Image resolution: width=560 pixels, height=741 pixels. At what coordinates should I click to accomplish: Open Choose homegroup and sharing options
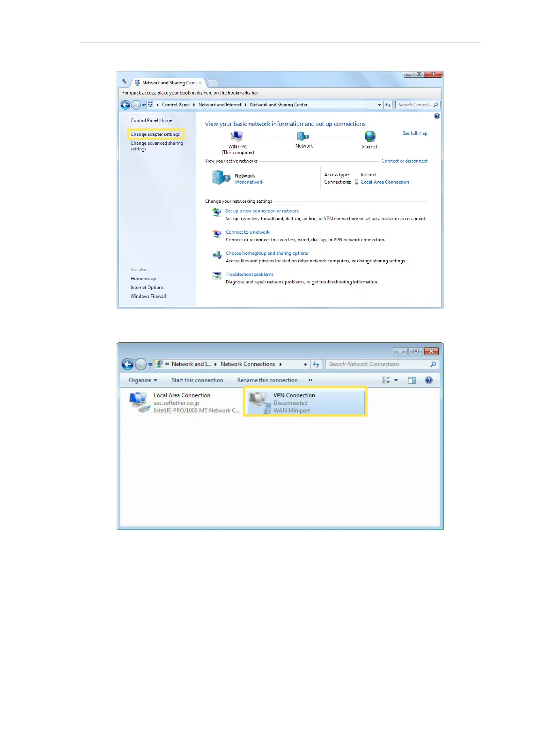click(x=267, y=253)
